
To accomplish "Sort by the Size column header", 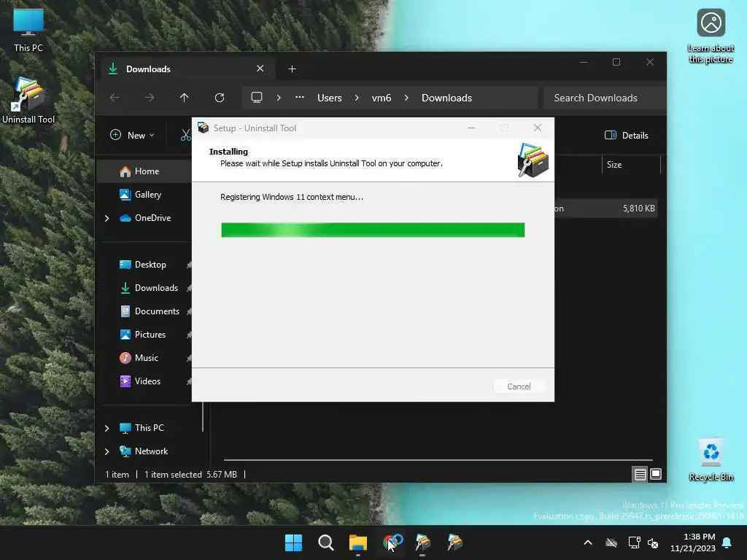I will (x=631, y=165).
